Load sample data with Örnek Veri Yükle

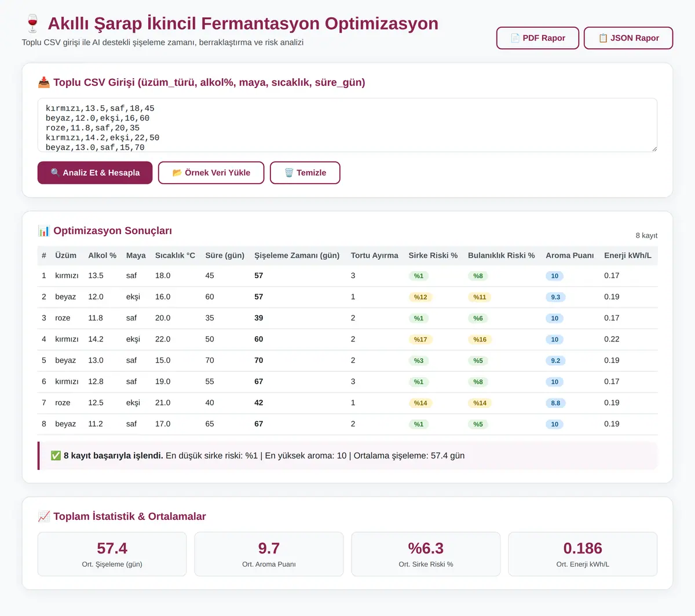(x=211, y=173)
